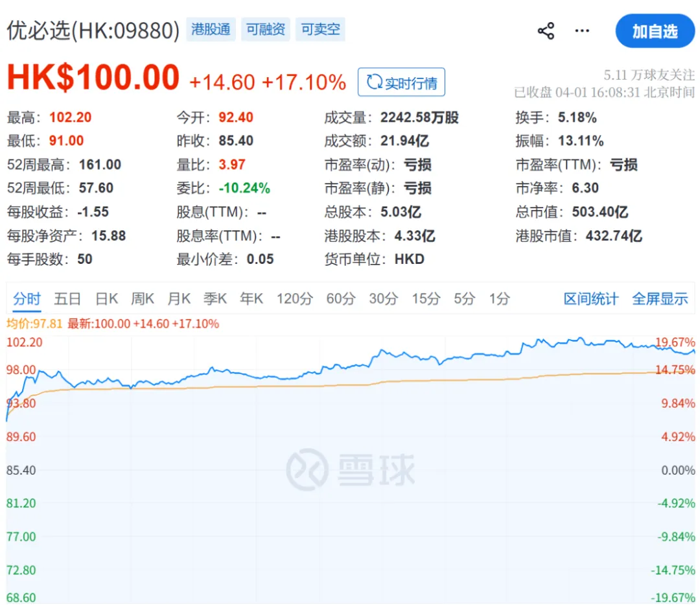This screenshot has height=605, width=700.
Task: Click the 成交额 value 21.94亿
Action: coord(404,141)
